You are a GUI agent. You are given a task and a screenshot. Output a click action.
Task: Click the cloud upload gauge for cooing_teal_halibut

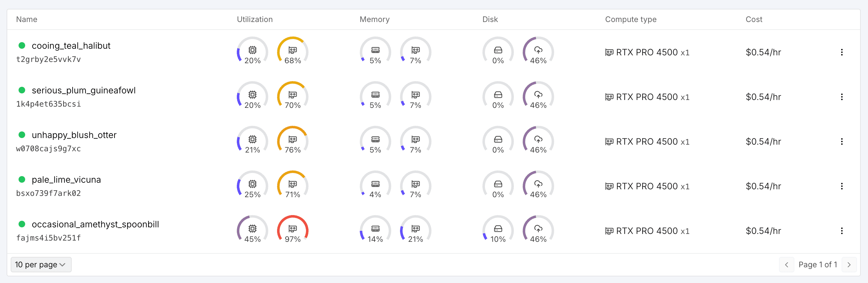538,52
